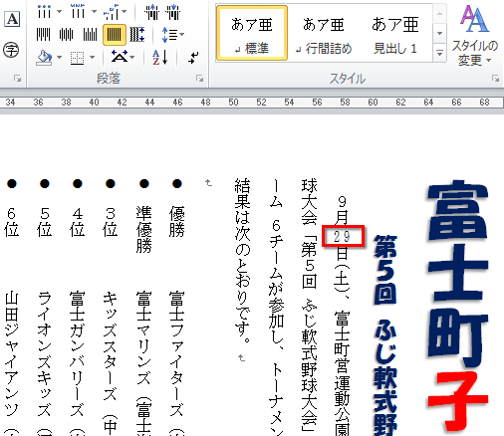Click the text 準優勝
The width and height of the screenshot is (504, 436).
click(x=143, y=229)
